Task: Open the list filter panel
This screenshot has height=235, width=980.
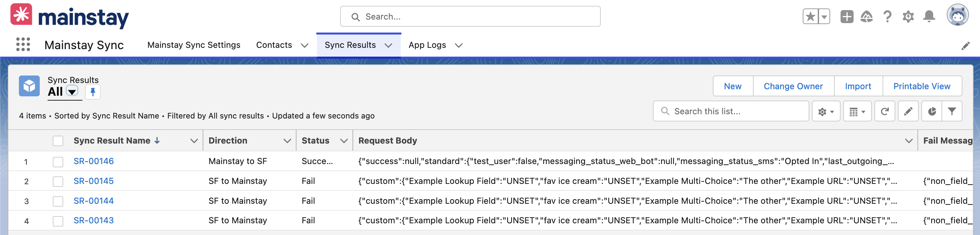Action: coord(952,111)
